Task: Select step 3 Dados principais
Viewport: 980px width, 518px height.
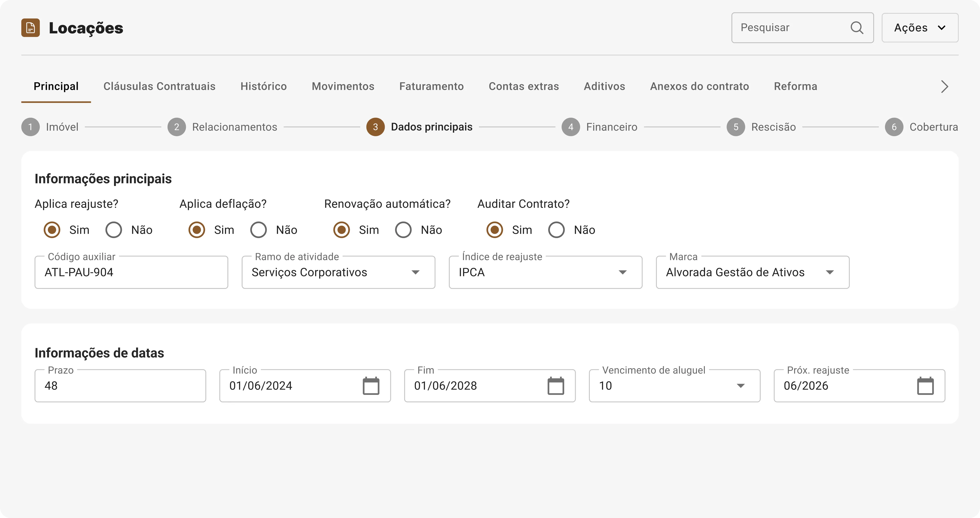Action: point(419,127)
